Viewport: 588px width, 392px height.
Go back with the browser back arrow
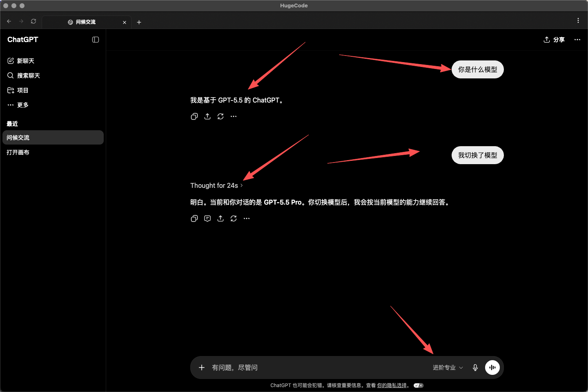tap(9, 21)
